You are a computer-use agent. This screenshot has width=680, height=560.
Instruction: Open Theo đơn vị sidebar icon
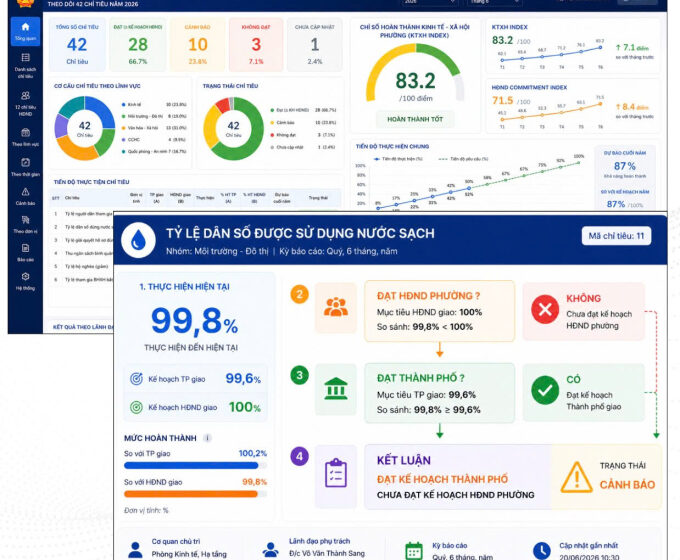[25, 220]
